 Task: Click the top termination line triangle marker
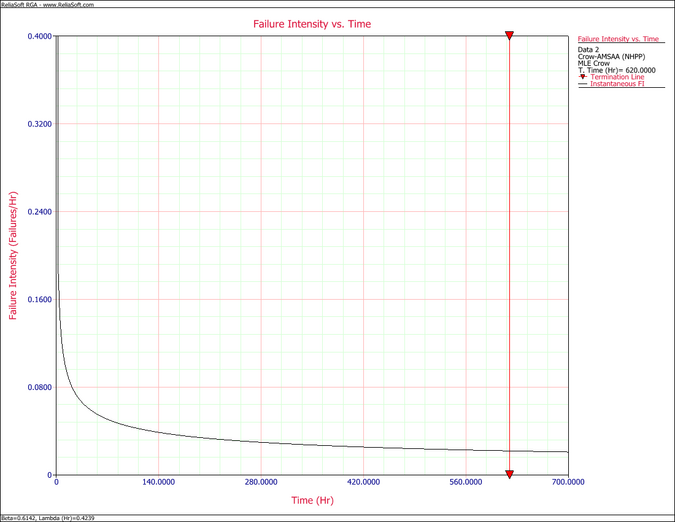[509, 36]
